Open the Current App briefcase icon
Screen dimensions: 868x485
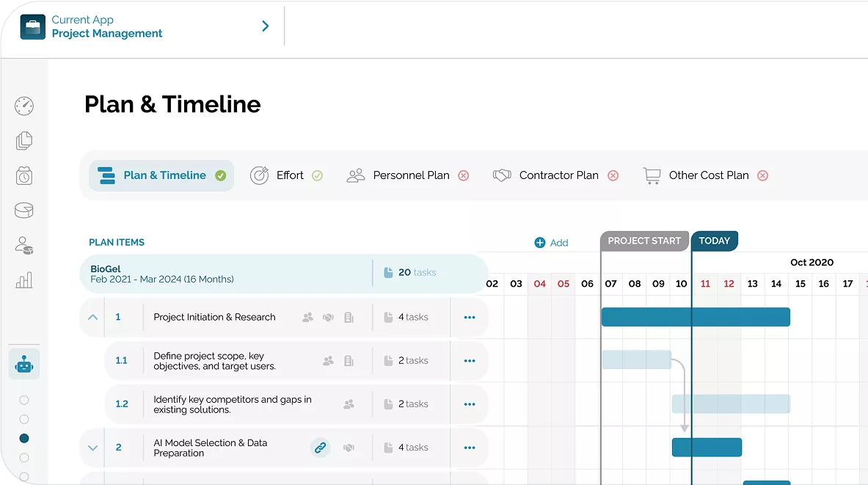33,27
